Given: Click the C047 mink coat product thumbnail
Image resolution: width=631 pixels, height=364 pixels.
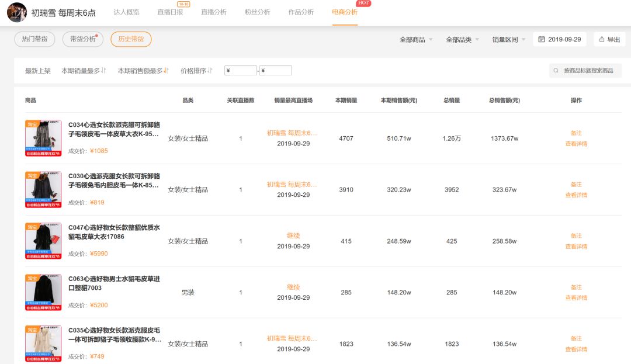Looking at the screenshot, I should pyautogui.click(x=44, y=240).
